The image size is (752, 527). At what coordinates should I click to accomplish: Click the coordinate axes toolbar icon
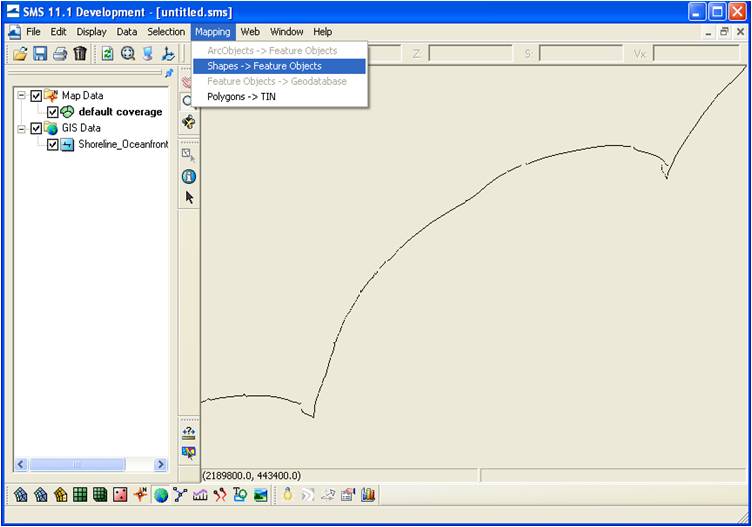pyautogui.click(x=168, y=54)
